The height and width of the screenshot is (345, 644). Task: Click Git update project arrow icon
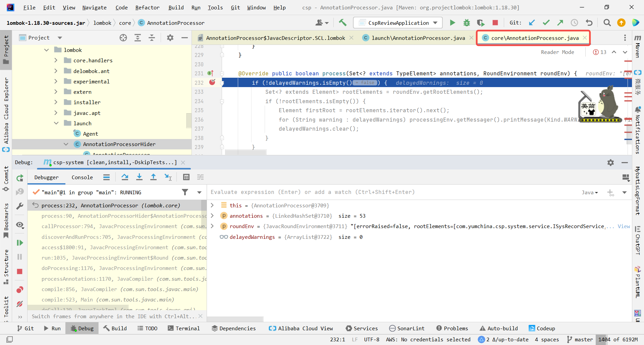click(532, 22)
